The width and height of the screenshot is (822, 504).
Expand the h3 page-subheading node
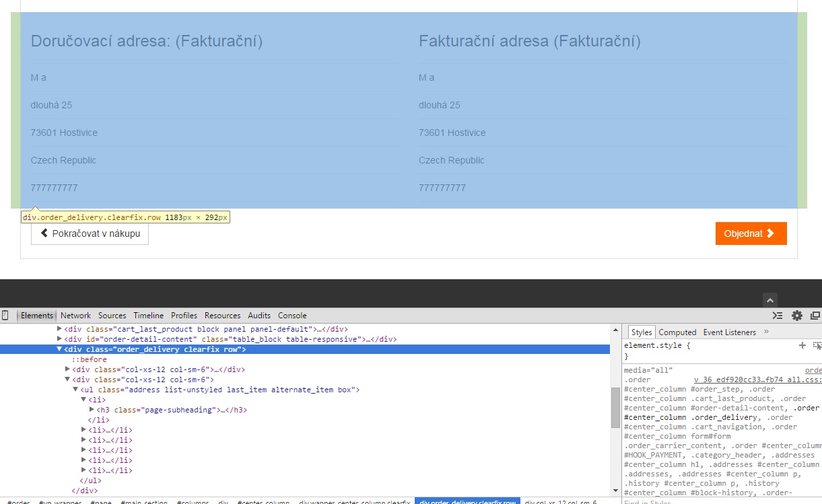[x=92, y=410]
